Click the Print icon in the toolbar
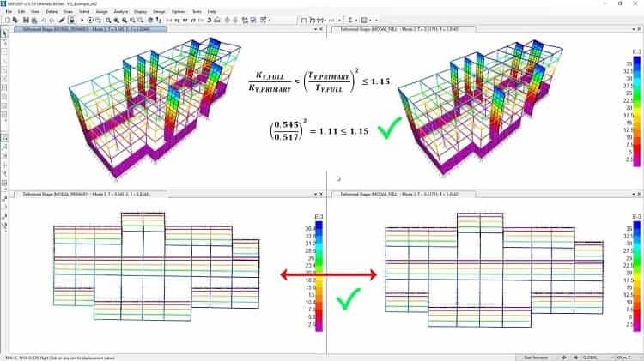644x361 pixels. [33, 20]
